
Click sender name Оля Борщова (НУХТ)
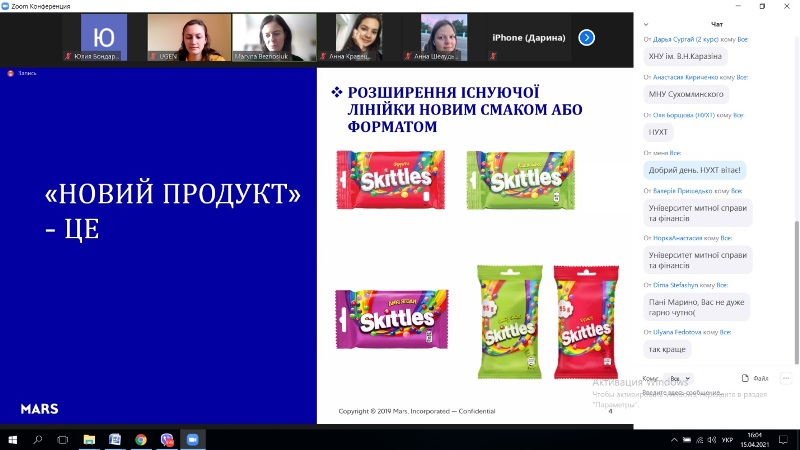tap(684, 115)
